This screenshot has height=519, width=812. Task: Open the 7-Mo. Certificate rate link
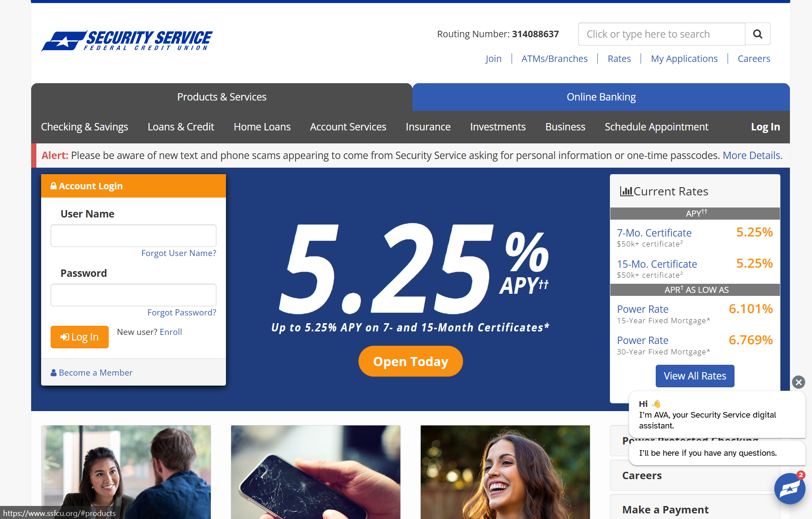654,233
